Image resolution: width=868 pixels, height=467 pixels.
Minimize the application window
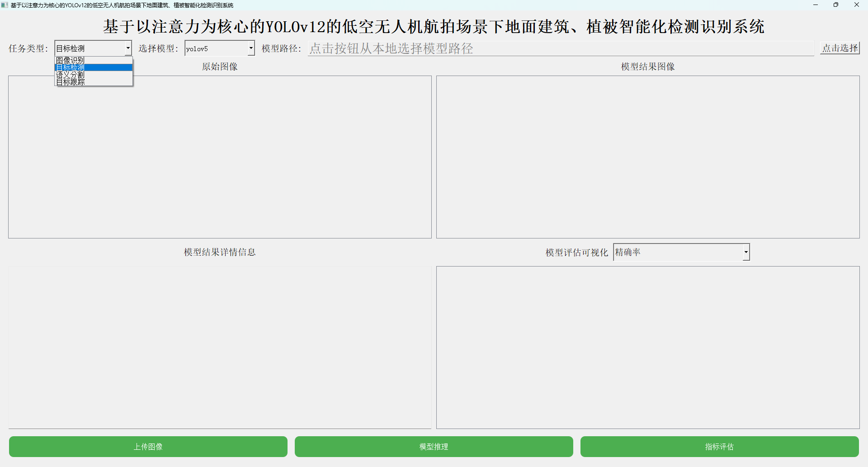pos(816,5)
